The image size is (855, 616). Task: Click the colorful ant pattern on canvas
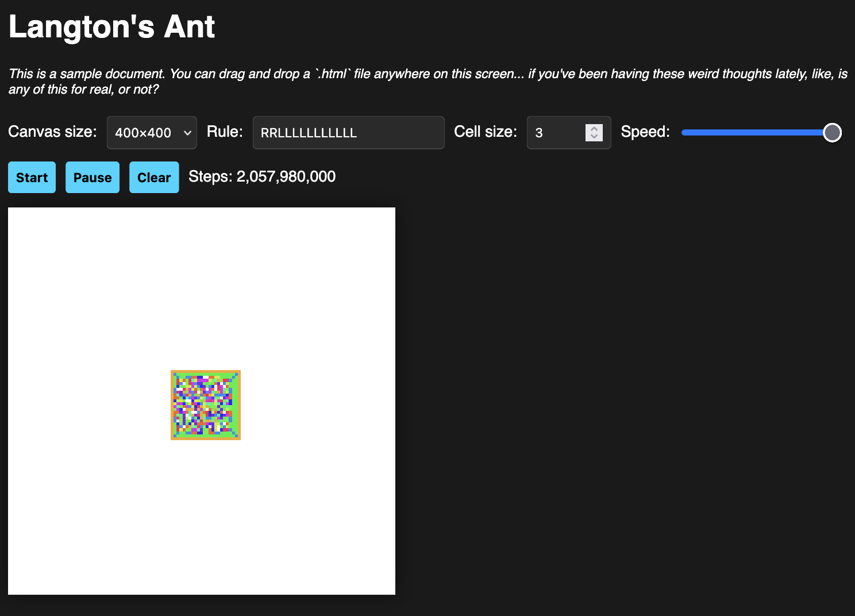206,405
